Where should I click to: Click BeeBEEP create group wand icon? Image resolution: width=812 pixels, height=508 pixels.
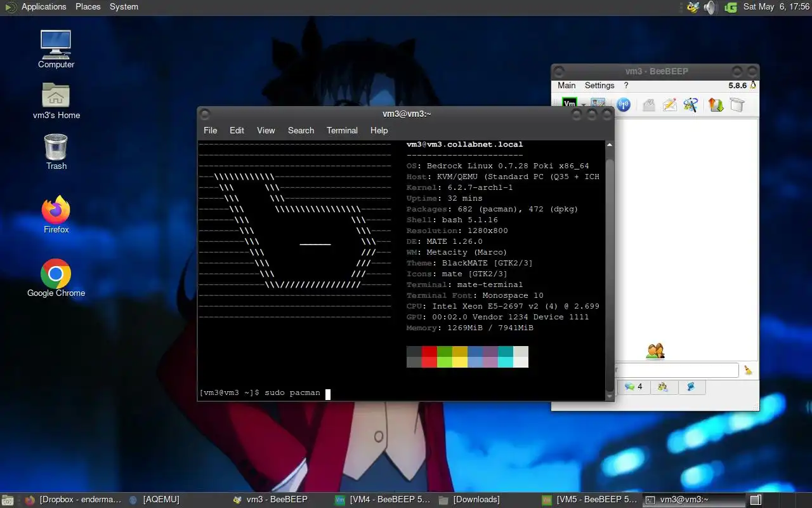point(691,105)
